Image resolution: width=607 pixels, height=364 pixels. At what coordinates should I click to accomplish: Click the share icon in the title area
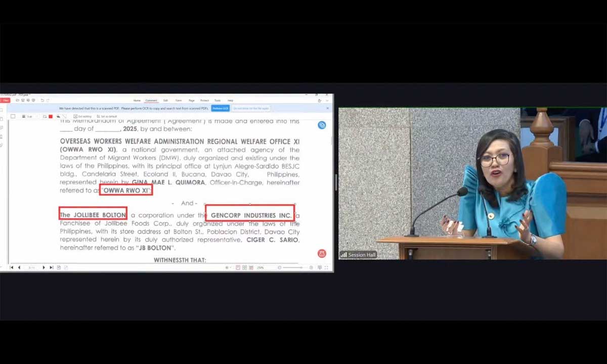(320, 101)
